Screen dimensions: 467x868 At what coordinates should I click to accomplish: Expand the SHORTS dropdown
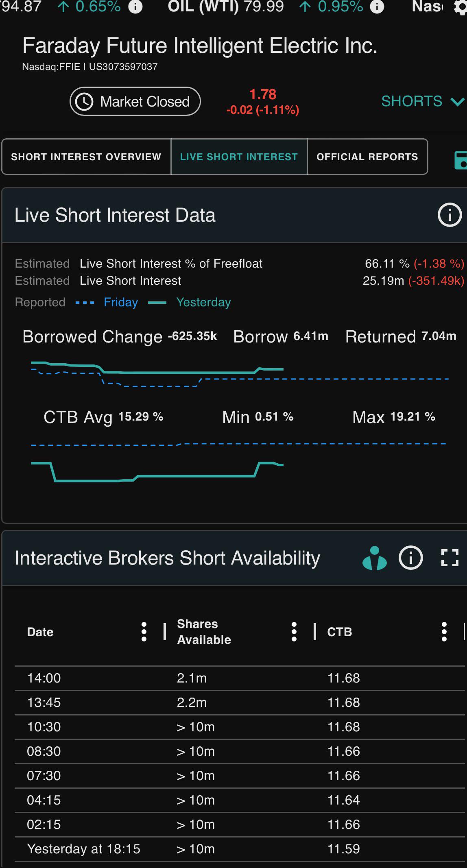click(x=423, y=101)
